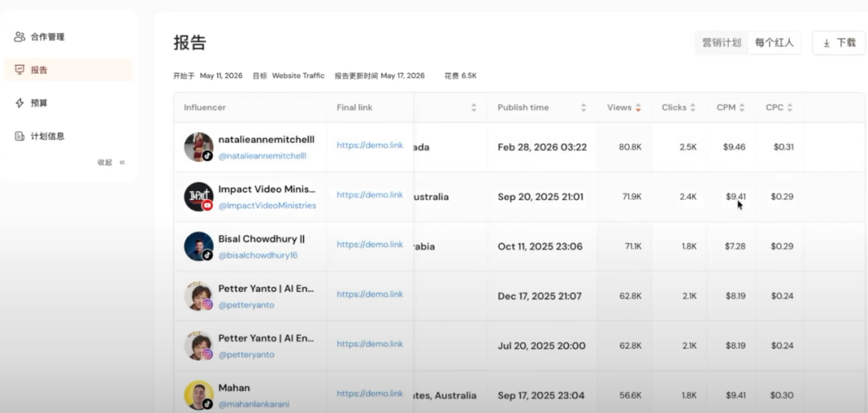Sort by CPM column arrows
Viewport: 868px width, 413px height.
click(742, 108)
